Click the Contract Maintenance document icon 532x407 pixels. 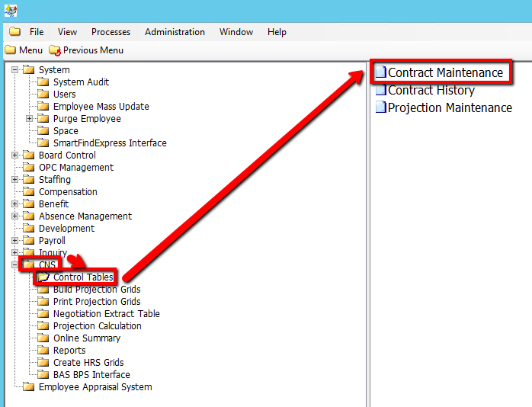click(380, 72)
